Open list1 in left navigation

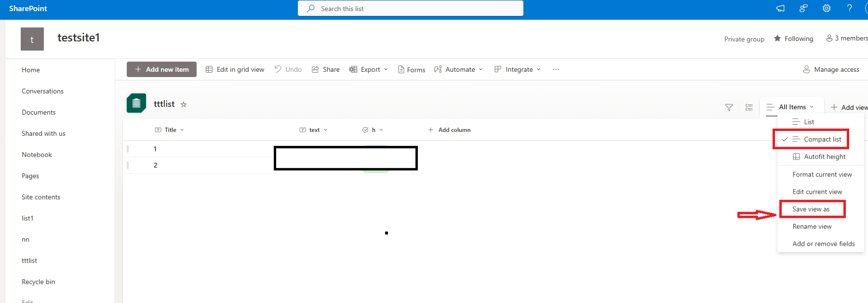tap(27, 218)
